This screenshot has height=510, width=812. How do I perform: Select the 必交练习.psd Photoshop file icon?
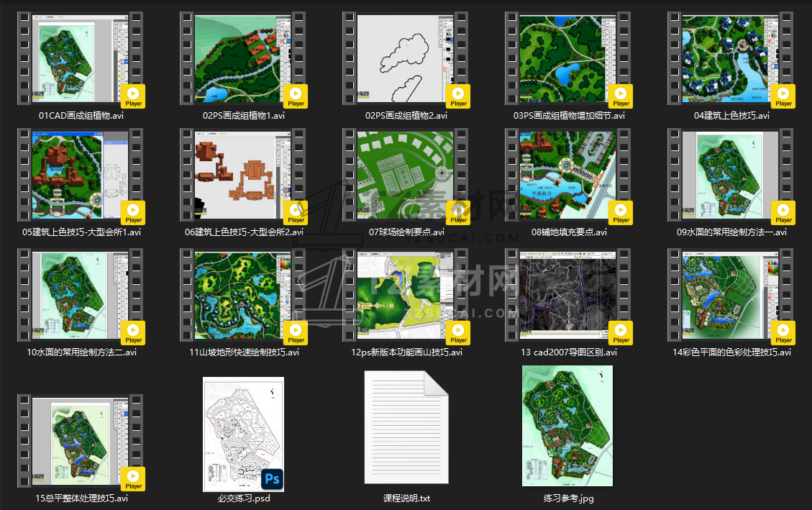pyautogui.click(x=243, y=434)
